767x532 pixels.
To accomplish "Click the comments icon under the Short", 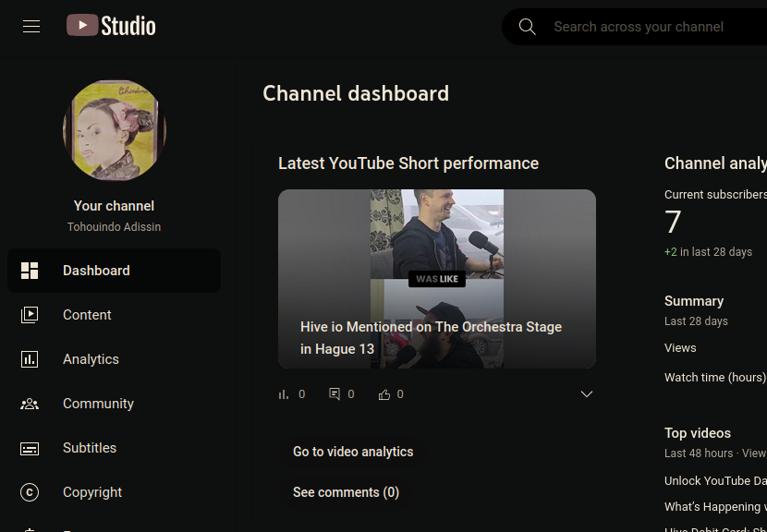I will point(335,394).
